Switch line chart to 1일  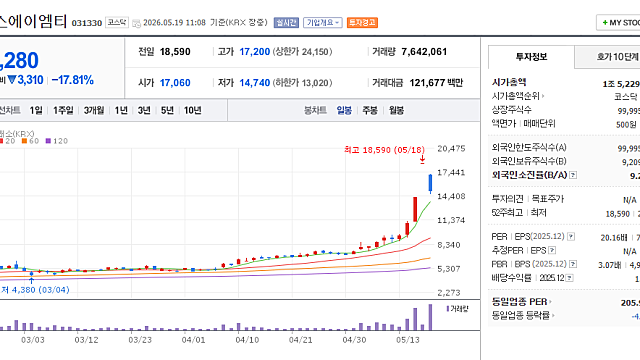click(36, 110)
